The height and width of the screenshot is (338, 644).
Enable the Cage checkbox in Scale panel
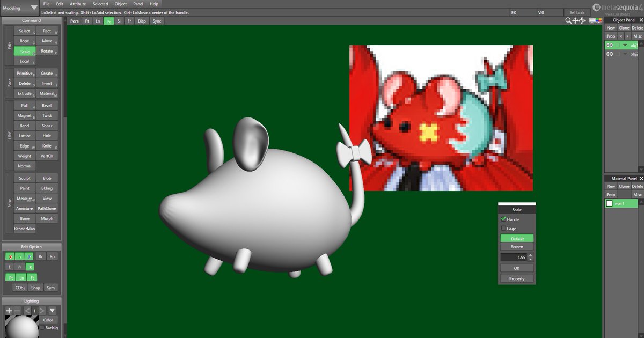click(x=503, y=229)
